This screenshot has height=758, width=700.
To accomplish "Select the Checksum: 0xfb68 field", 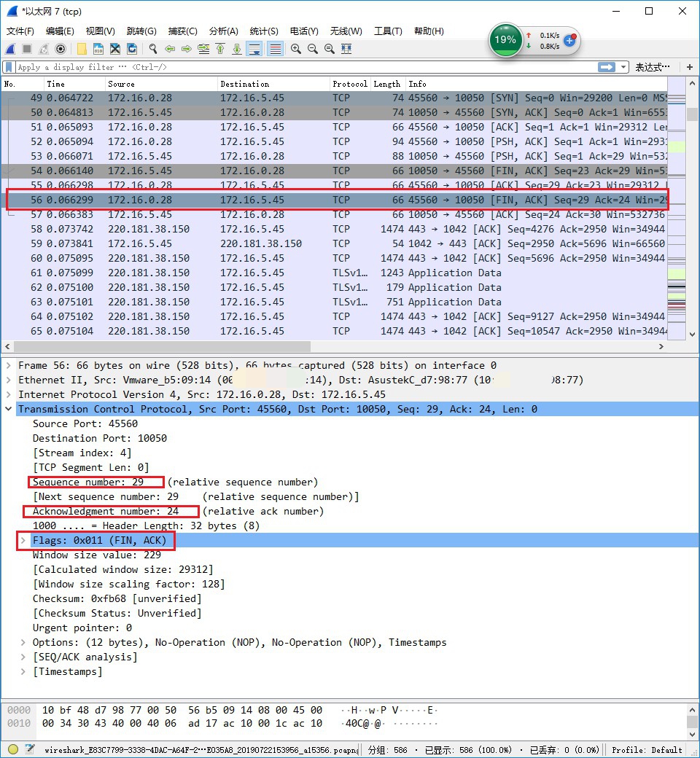I will tap(117, 598).
